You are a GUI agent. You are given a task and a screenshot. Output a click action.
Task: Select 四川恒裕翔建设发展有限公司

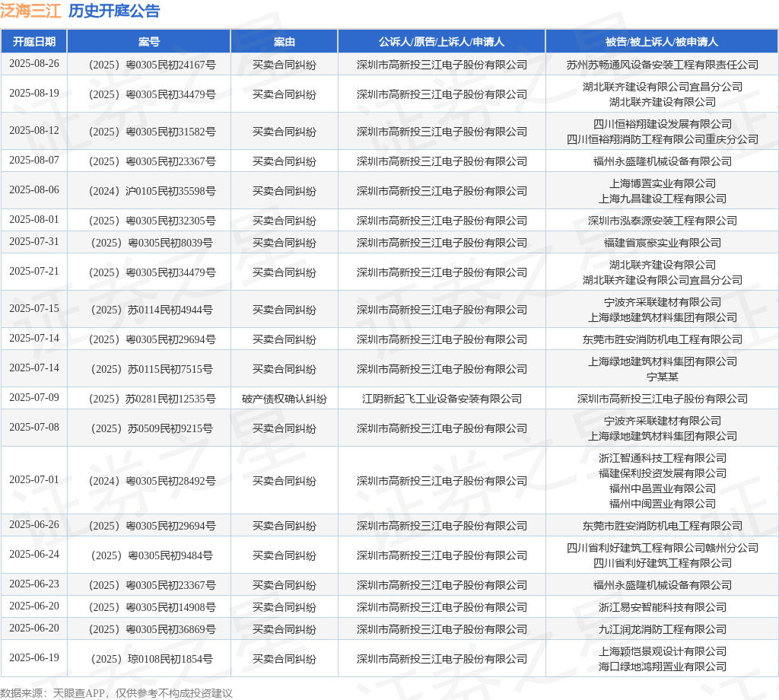pos(663,124)
